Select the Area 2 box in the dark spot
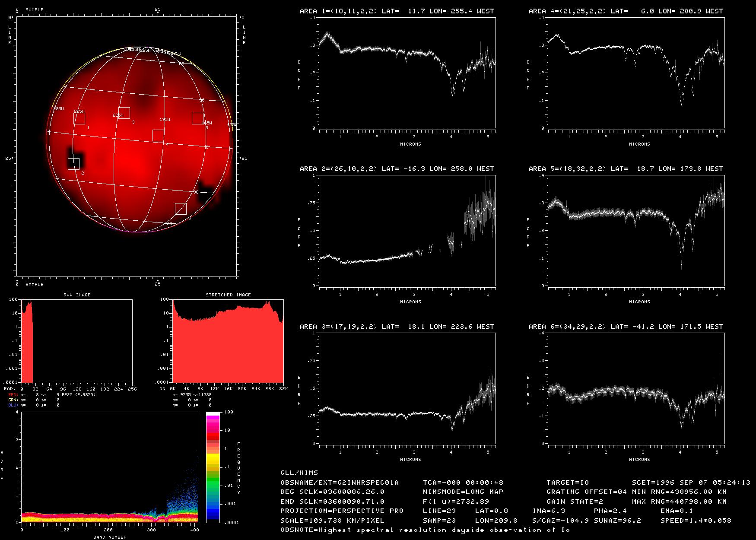 coord(73,164)
